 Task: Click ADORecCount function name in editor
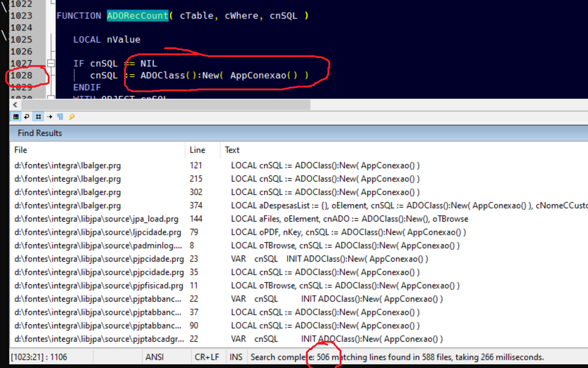click(137, 16)
